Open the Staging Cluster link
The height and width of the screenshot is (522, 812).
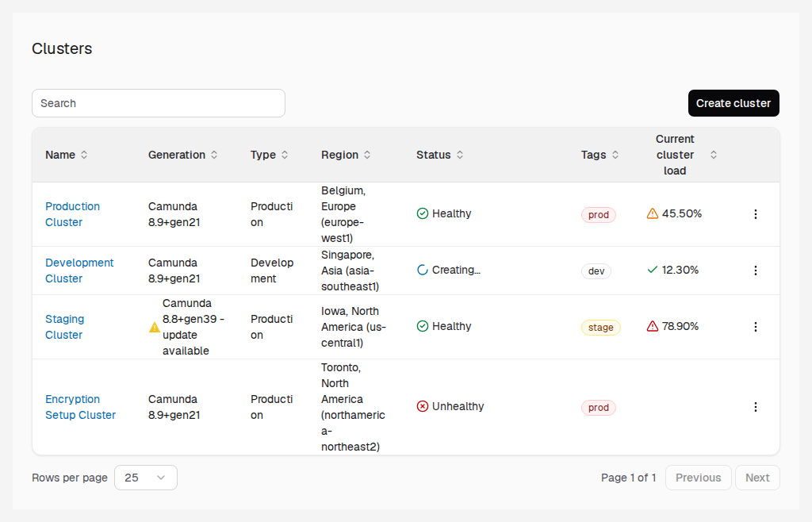(65, 328)
